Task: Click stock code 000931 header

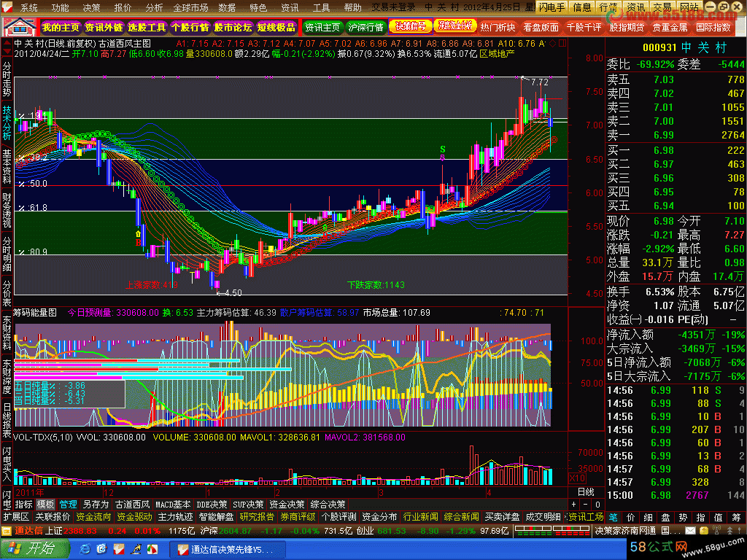Action: coord(659,47)
